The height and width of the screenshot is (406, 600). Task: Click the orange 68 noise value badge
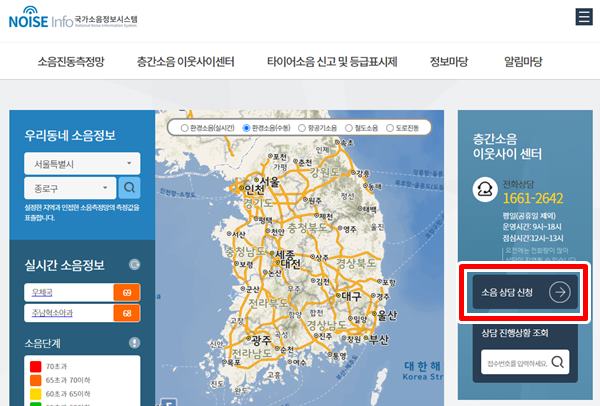point(127,313)
